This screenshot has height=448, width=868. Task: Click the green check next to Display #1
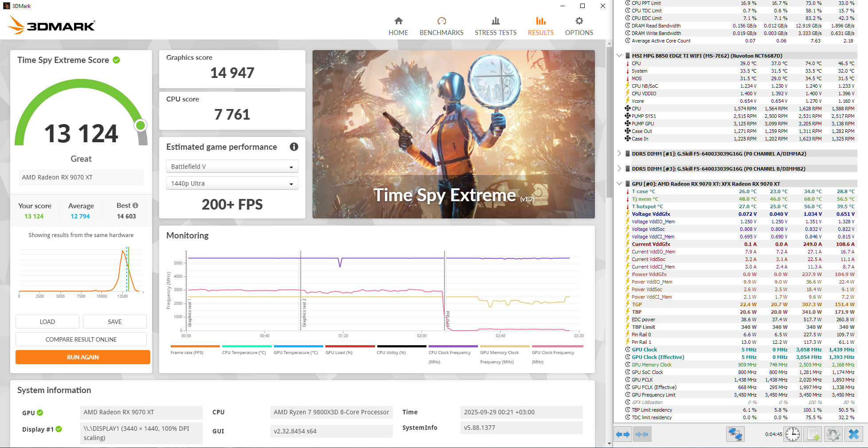(x=59, y=429)
